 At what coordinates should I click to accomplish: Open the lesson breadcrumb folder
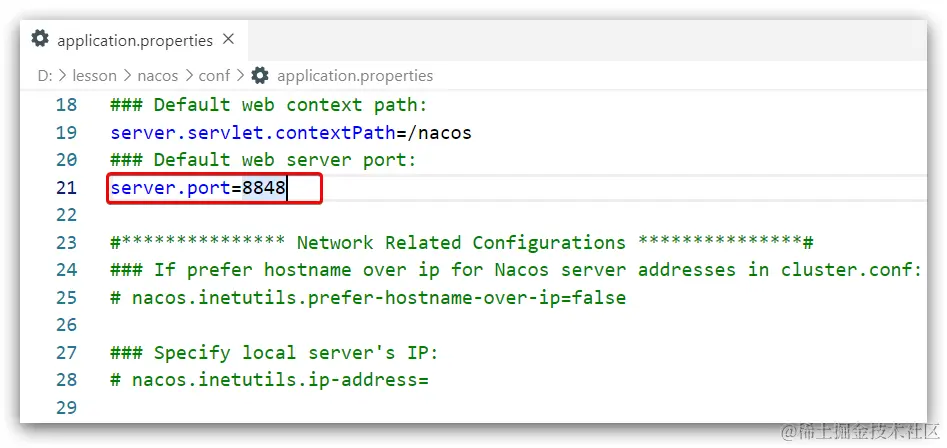click(x=94, y=76)
